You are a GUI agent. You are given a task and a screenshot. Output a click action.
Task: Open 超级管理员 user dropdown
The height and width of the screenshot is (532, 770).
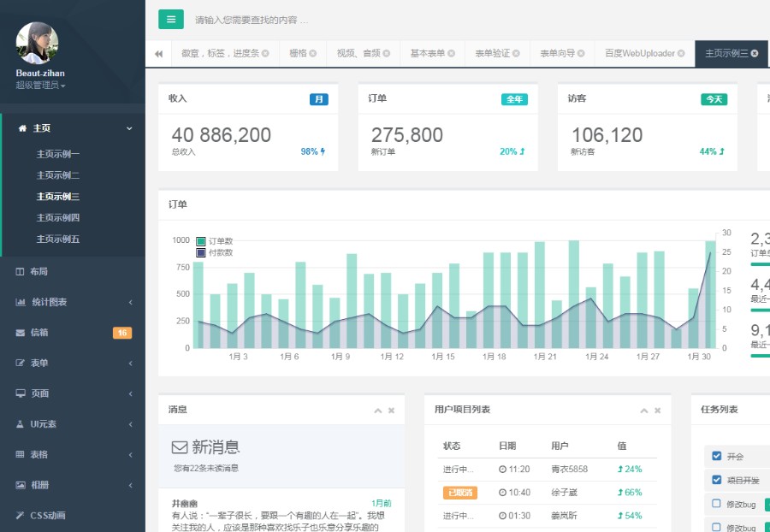point(40,86)
